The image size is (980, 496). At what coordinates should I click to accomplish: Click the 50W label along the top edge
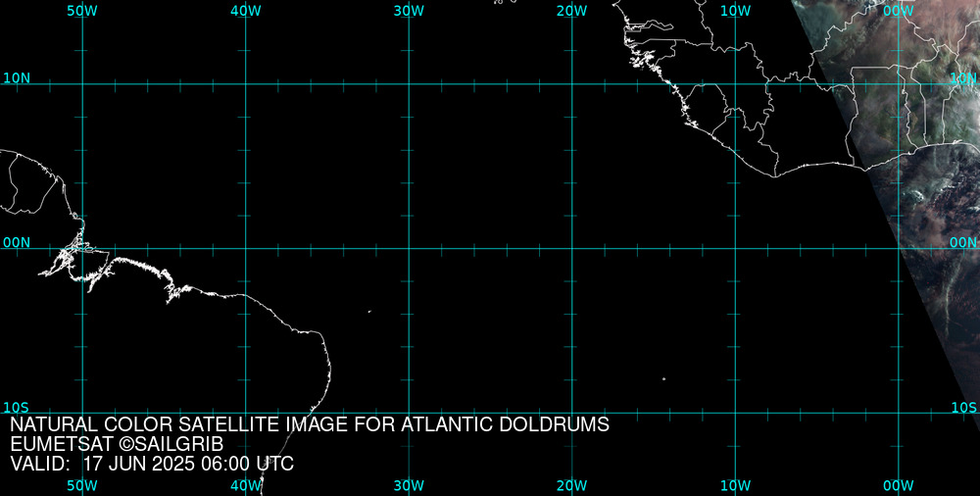(82, 11)
